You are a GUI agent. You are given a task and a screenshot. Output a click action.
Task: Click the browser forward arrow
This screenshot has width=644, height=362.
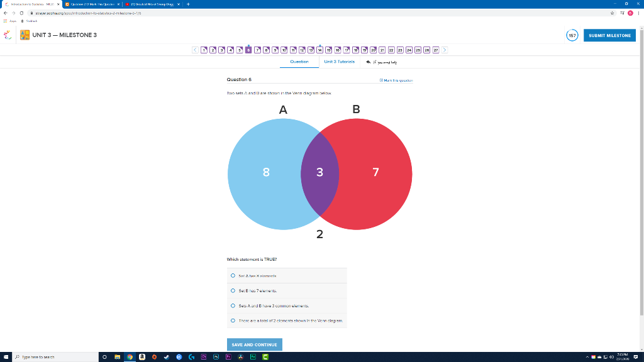point(14,13)
